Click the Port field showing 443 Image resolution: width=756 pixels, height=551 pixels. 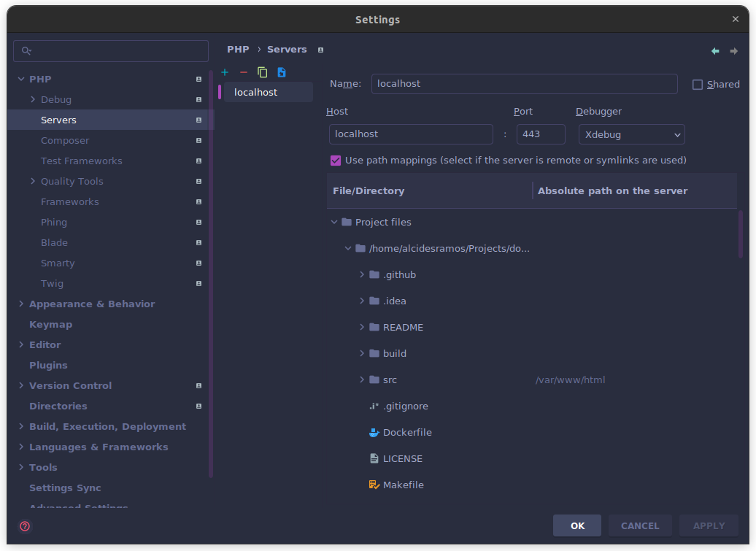click(541, 134)
